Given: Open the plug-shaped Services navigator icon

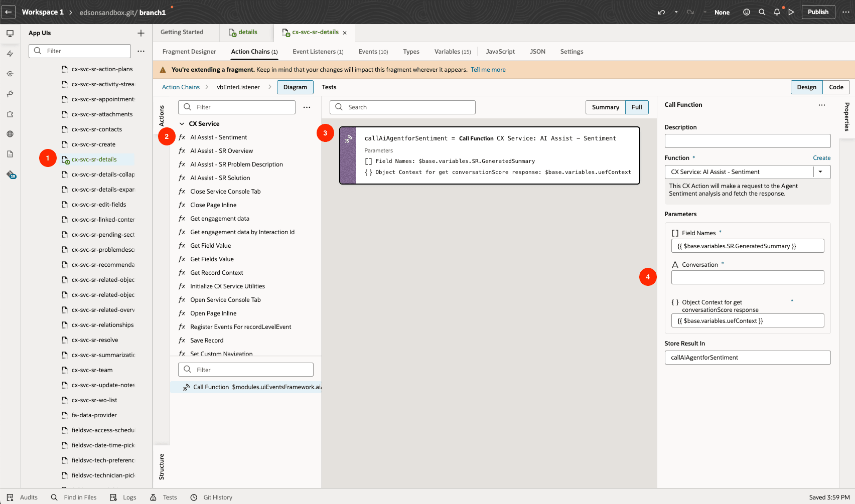Looking at the screenshot, I should click(10, 94).
